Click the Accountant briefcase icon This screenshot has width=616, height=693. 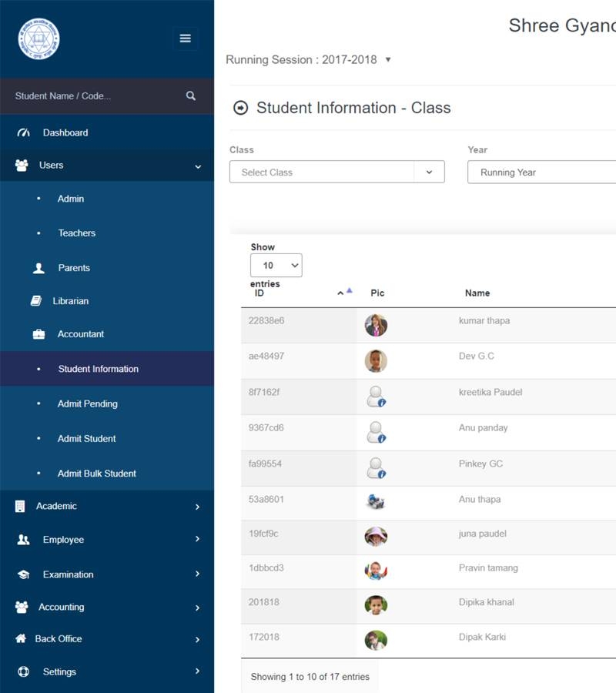[x=38, y=334]
